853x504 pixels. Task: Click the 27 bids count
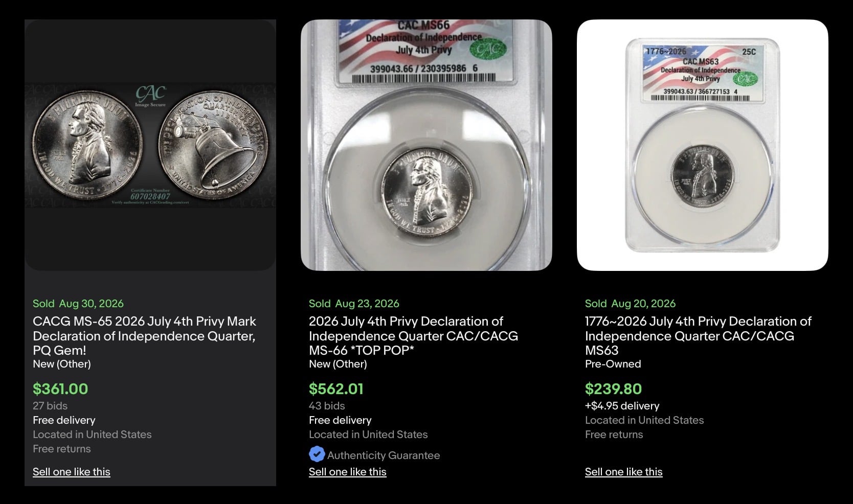tap(50, 406)
